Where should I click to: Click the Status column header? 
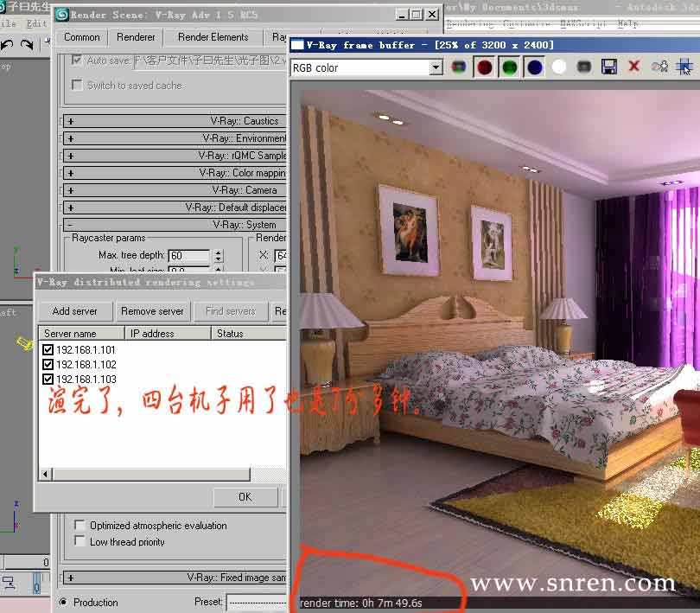[248, 334]
